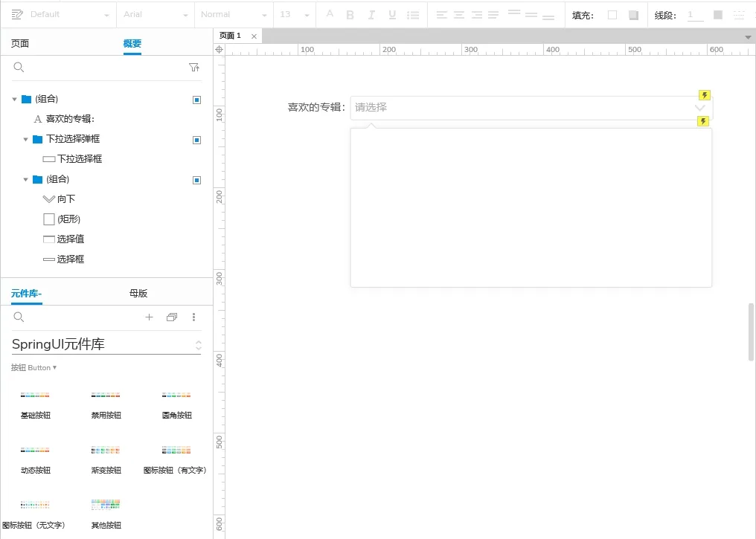Open the style manager edit icon
Screen dimensions: 756x539
tap(17, 14)
